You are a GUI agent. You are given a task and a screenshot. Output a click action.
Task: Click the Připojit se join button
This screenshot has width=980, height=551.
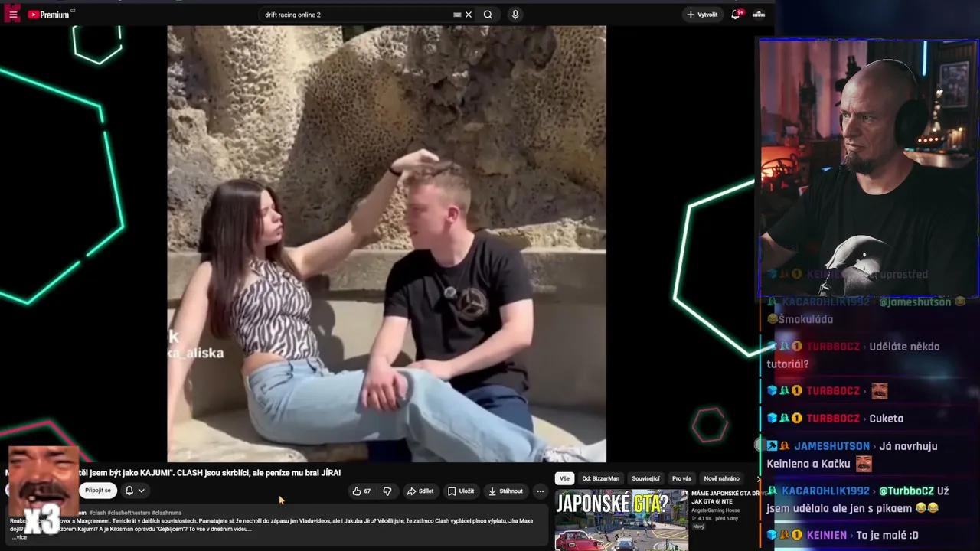point(98,491)
